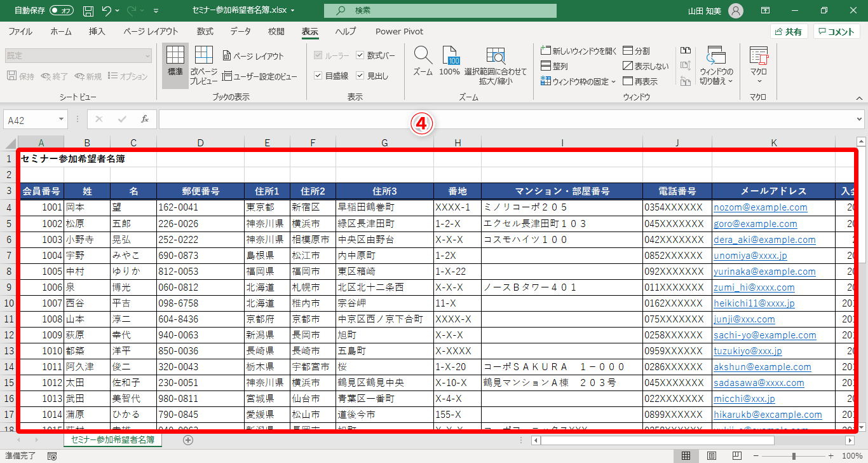868x463 pixels.
Task: Undo the last action
Action: 106,11
